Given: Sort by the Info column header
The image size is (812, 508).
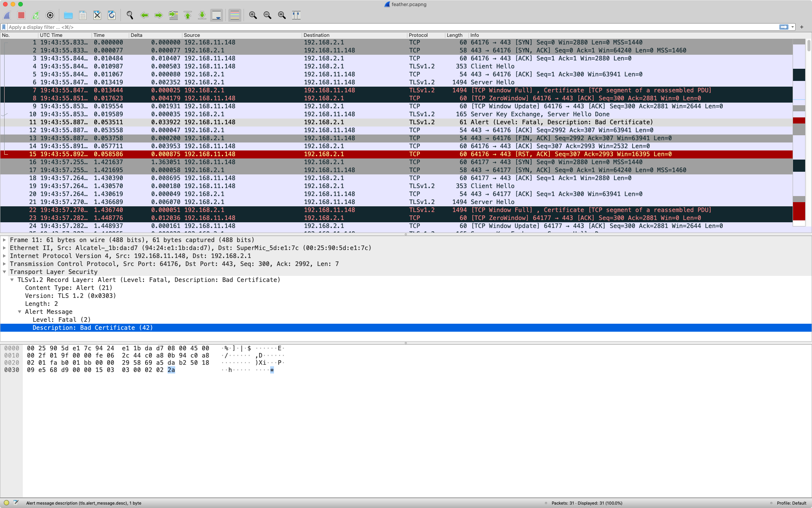Looking at the screenshot, I should [631, 35].
